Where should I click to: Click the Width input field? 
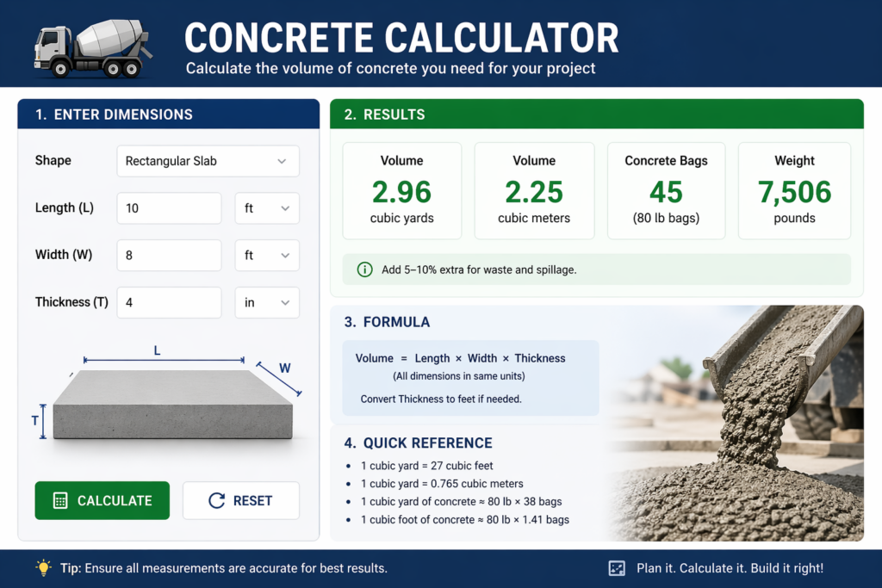point(169,256)
